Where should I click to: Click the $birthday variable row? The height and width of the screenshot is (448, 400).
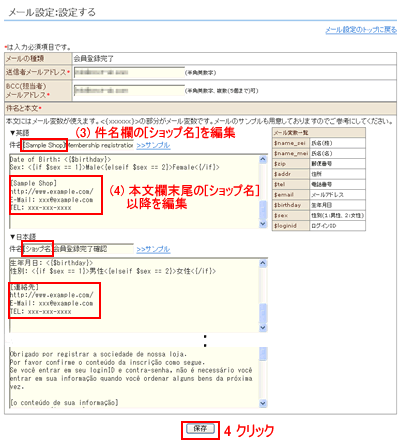[x=319, y=205]
